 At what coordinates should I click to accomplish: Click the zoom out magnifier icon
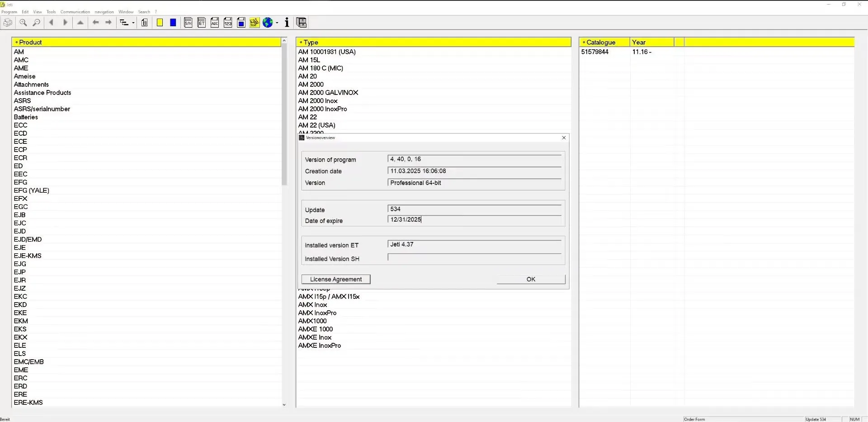click(x=36, y=22)
